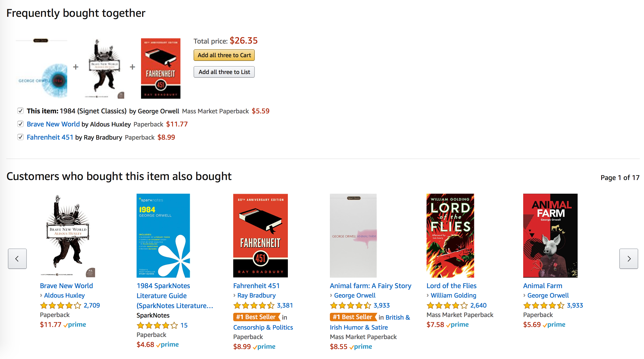This screenshot has height=359, width=644.
Task: Open Animal farm: A Fairy Story title
Action: [x=370, y=286]
